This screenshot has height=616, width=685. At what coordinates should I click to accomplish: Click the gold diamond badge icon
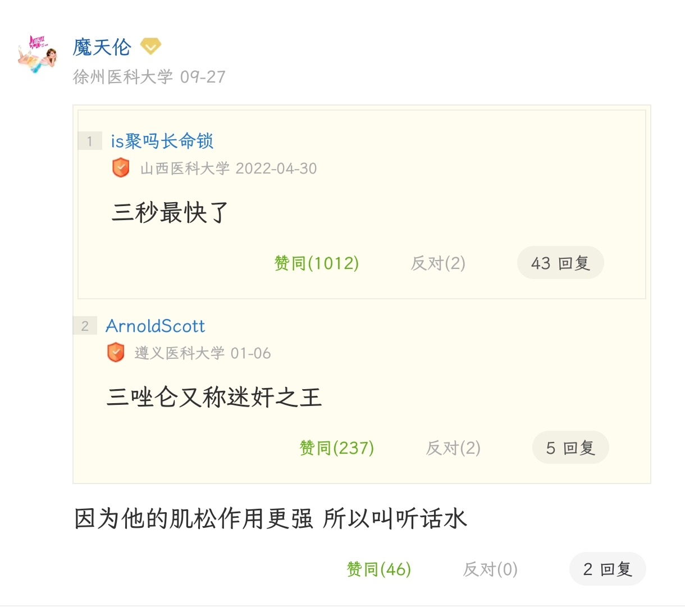click(150, 46)
